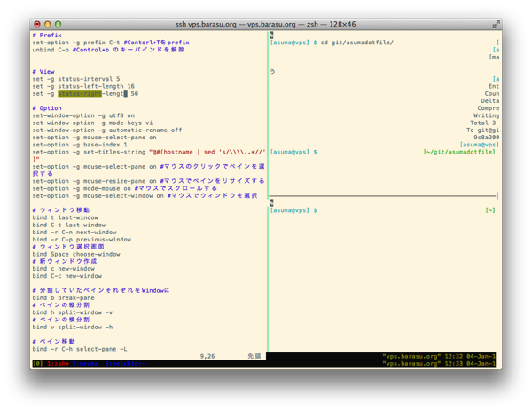Screen dimensions: 532x411
Task: Click the '9c8a200' commit hash text
Action: [x=487, y=138]
